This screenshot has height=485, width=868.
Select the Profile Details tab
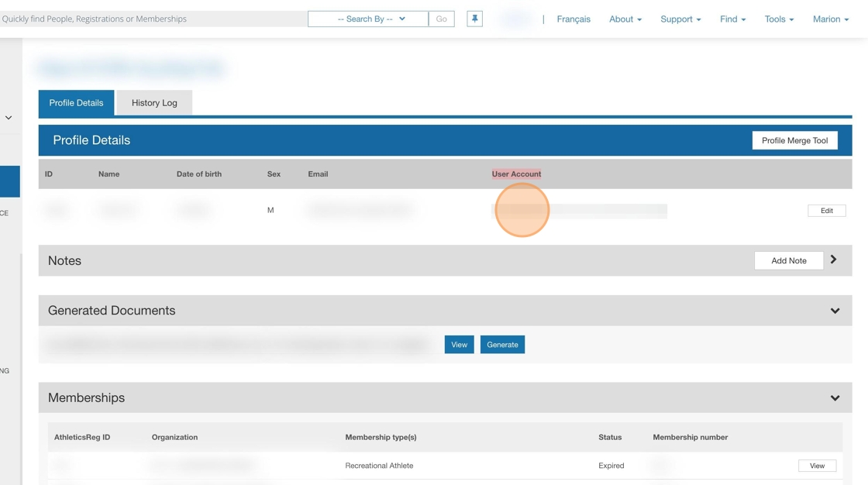click(x=76, y=103)
